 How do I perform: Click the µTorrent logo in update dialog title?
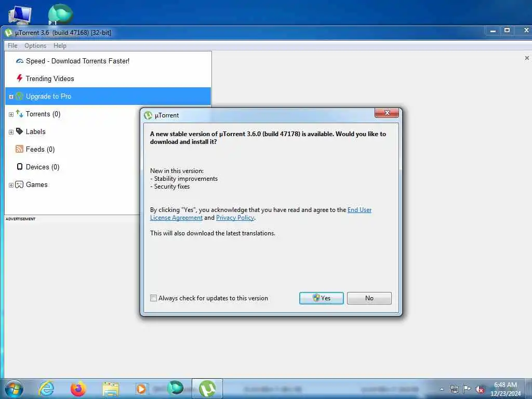tap(148, 115)
